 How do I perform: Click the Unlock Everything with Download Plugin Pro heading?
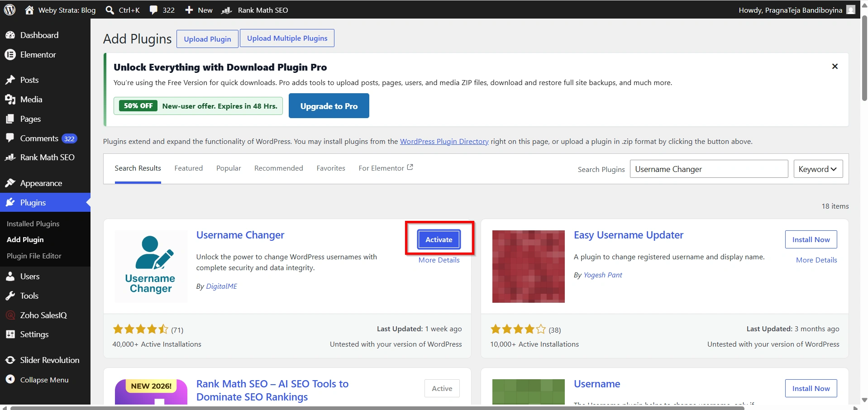[220, 67]
